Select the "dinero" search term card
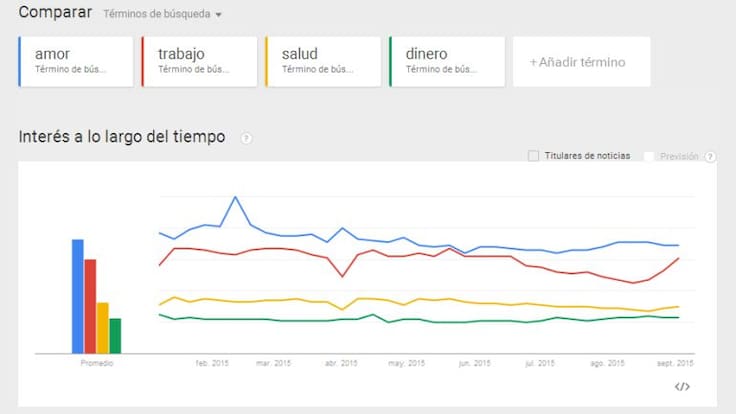The image size is (736, 414). pos(447,61)
